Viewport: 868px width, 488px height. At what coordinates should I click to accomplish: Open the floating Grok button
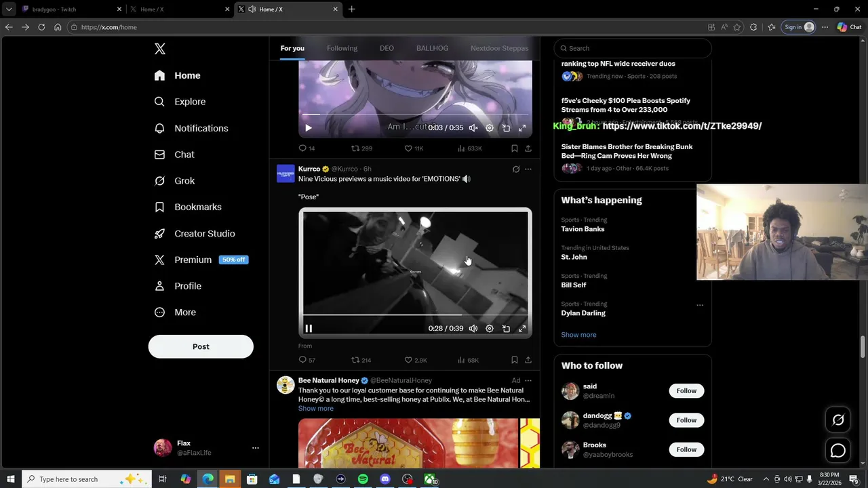[838, 420]
